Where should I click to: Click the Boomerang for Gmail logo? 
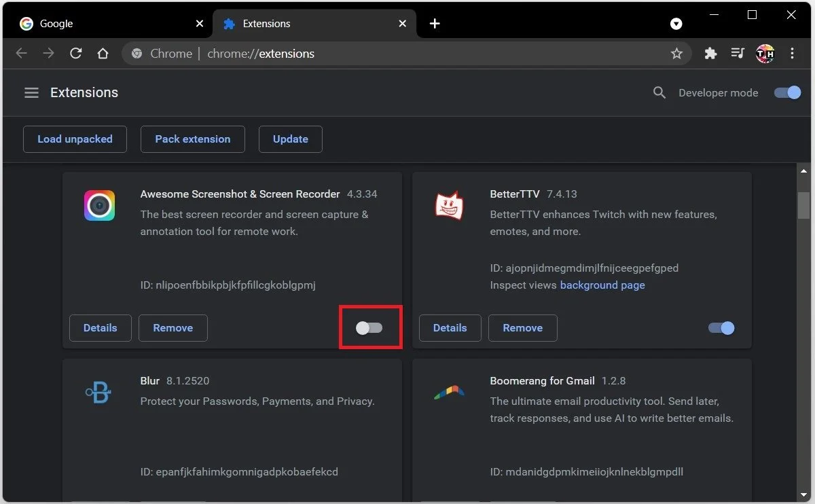(449, 392)
